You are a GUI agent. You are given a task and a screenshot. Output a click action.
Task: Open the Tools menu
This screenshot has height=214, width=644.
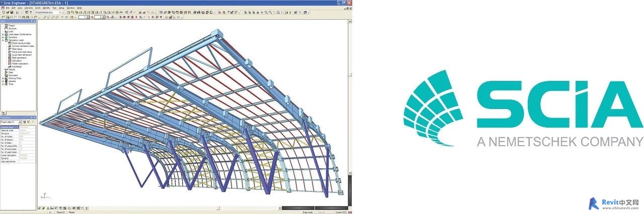(38, 8)
